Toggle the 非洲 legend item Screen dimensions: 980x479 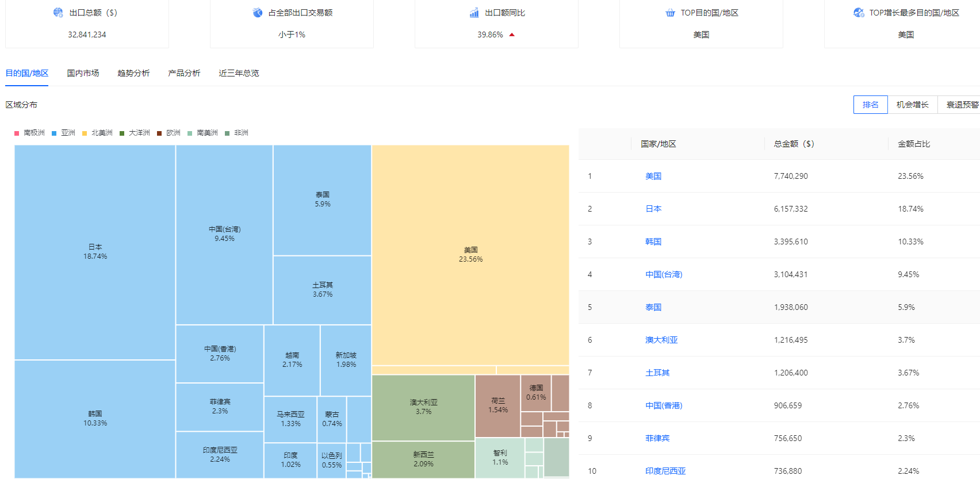pyautogui.click(x=236, y=133)
